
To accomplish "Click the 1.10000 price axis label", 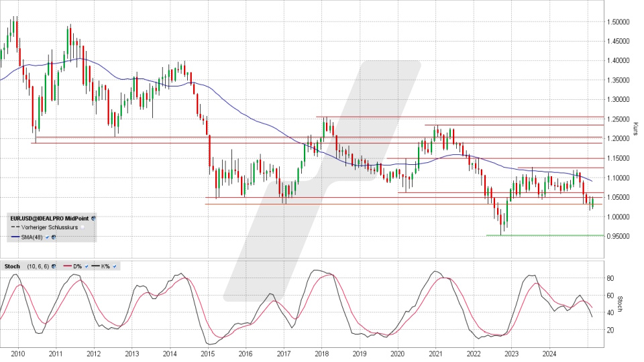I will [618, 178].
